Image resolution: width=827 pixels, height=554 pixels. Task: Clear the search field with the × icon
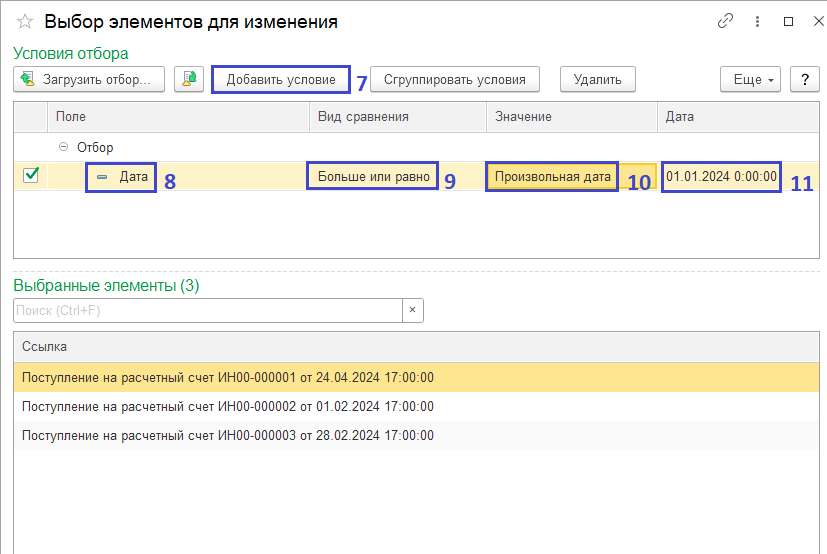click(x=413, y=310)
